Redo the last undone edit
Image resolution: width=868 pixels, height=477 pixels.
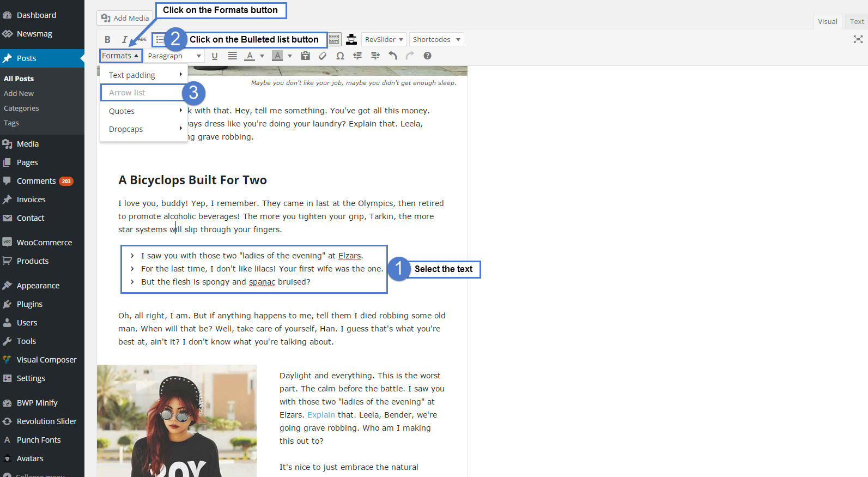point(410,56)
